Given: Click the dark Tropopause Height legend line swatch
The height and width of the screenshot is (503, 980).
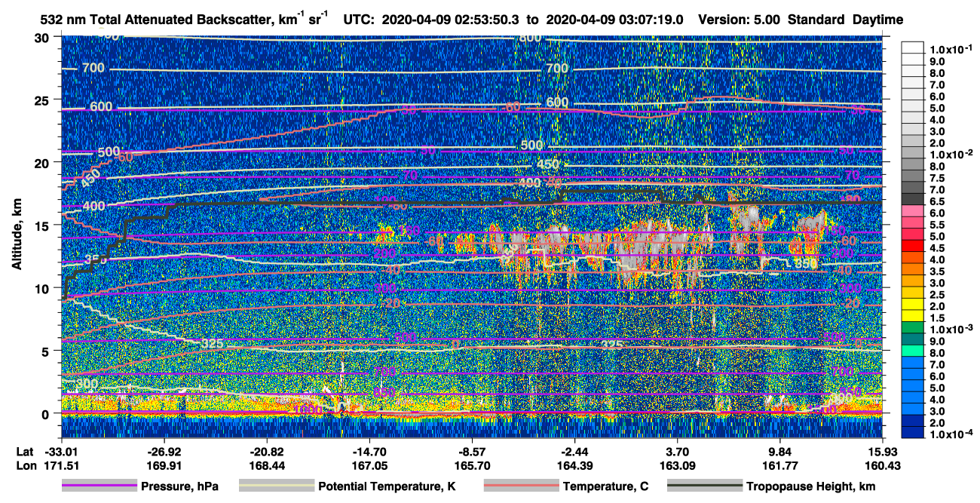Looking at the screenshot, I should point(705,486).
